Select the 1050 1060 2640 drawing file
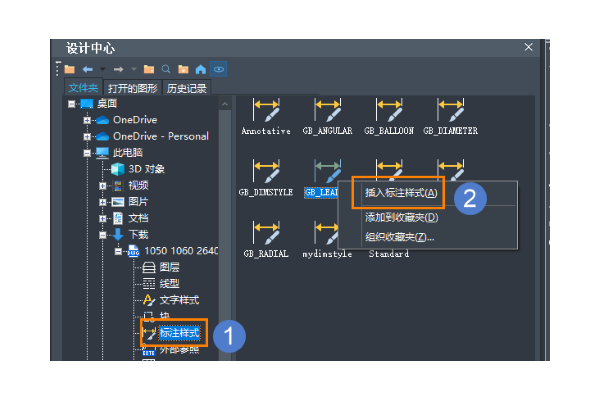The width and height of the screenshot is (600, 400). [181, 251]
